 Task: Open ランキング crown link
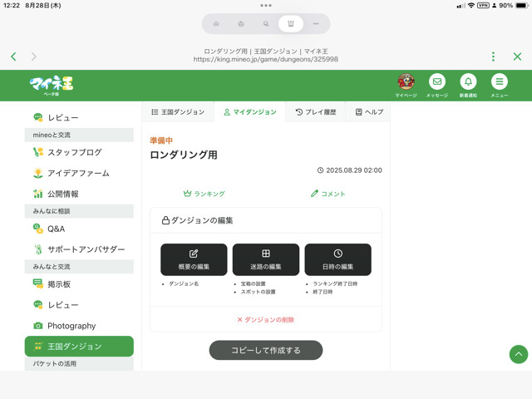pos(204,194)
